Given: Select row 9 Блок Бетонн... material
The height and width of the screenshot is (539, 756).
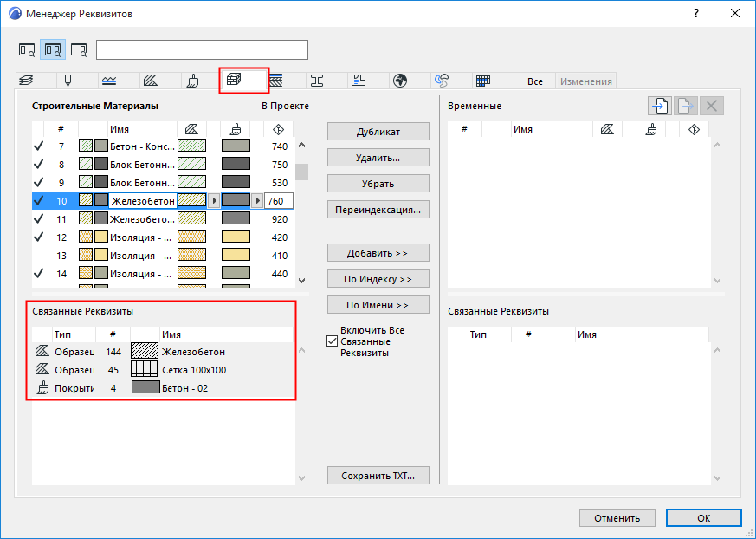Looking at the screenshot, I should 163,182.
